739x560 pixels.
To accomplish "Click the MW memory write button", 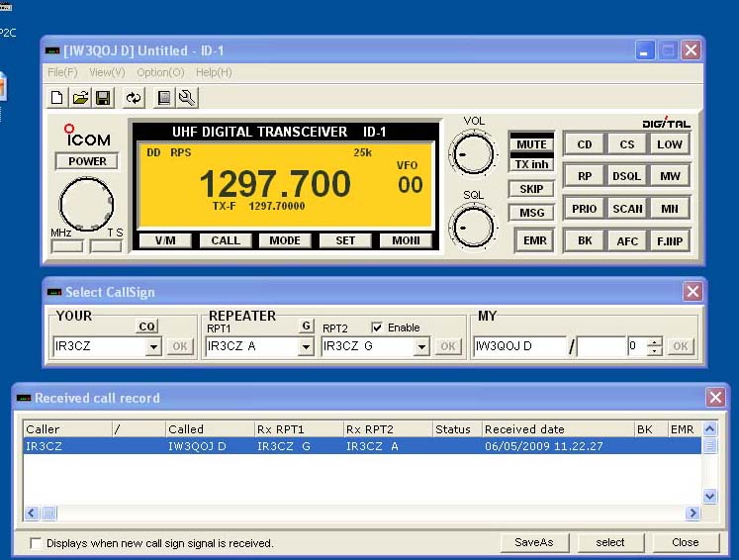I will click(x=669, y=176).
